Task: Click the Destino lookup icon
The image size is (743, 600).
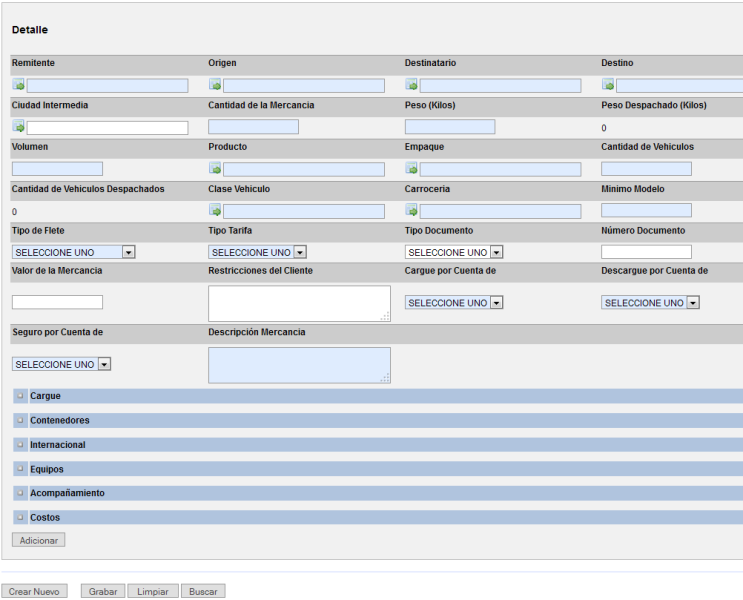Action: point(608,86)
